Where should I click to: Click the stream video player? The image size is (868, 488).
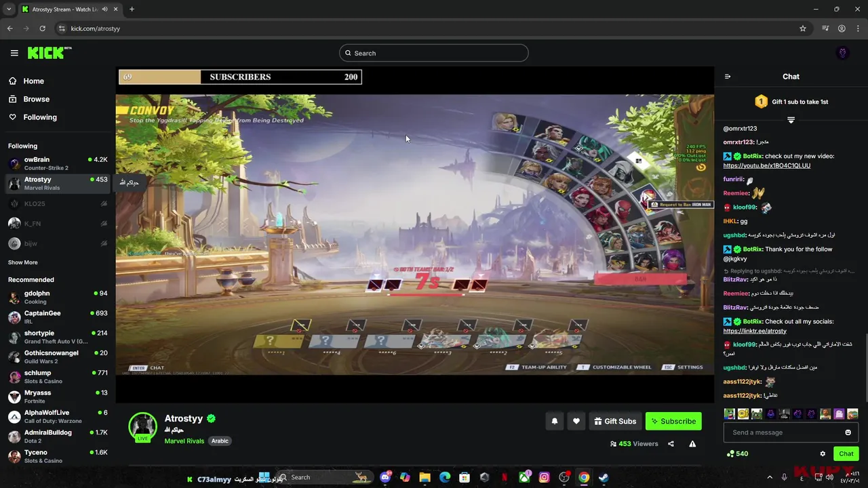pyautogui.click(x=414, y=235)
